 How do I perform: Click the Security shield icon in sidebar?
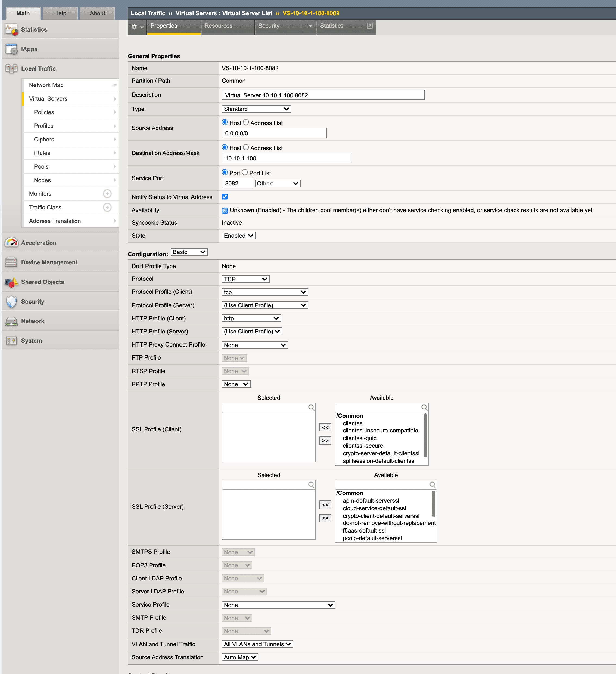pyautogui.click(x=11, y=302)
